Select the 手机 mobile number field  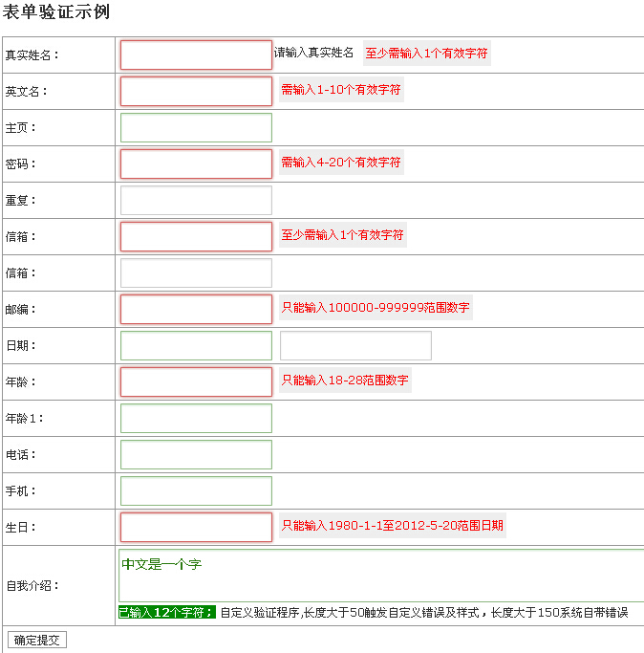[x=196, y=490]
